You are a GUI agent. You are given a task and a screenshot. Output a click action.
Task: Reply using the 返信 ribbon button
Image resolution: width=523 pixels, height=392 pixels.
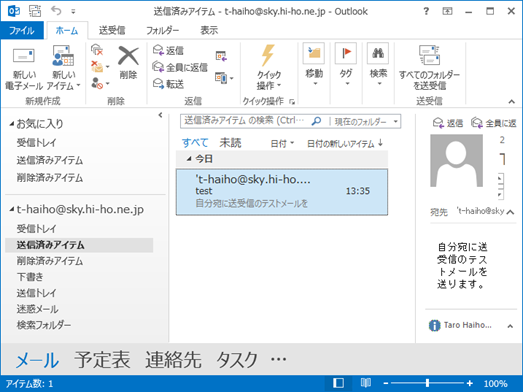(x=168, y=50)
